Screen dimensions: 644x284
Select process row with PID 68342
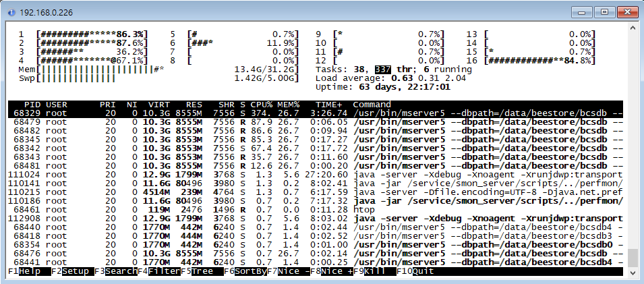[x=316, y=148]
